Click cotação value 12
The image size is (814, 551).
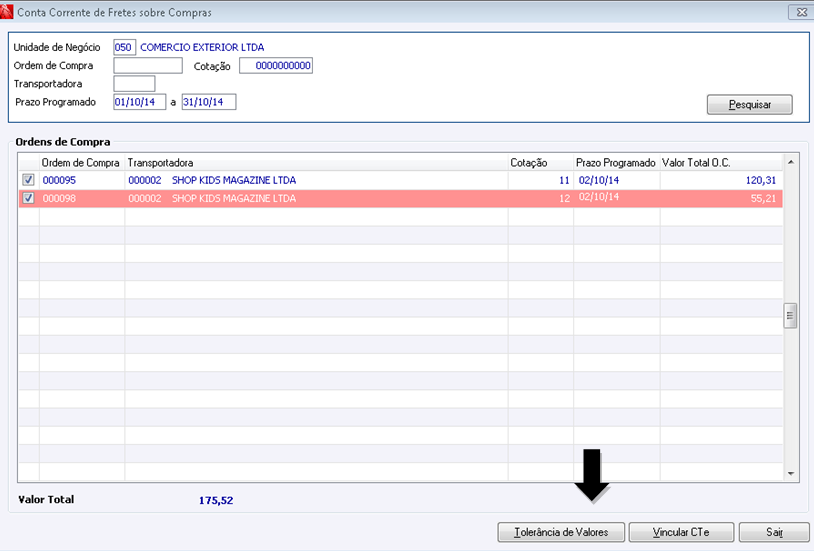point(564,198)
